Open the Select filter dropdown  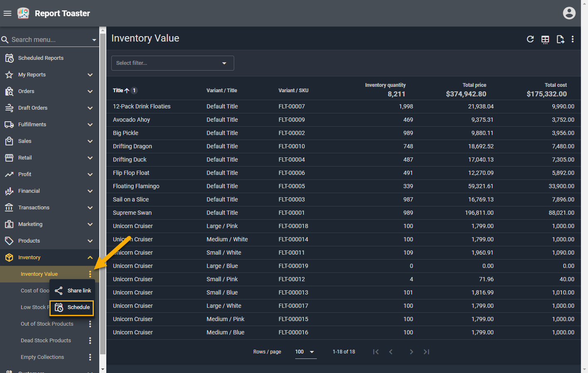pyautogui.click(x=172, y=63)
